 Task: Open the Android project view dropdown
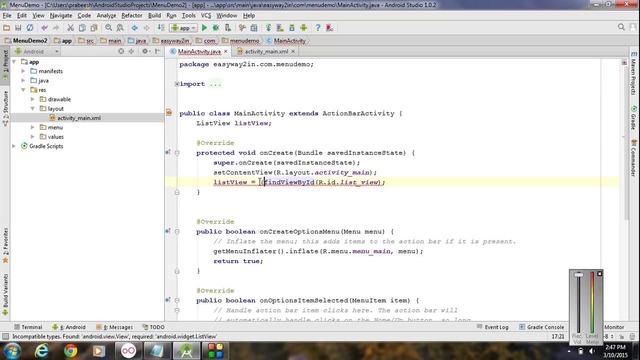37,51
